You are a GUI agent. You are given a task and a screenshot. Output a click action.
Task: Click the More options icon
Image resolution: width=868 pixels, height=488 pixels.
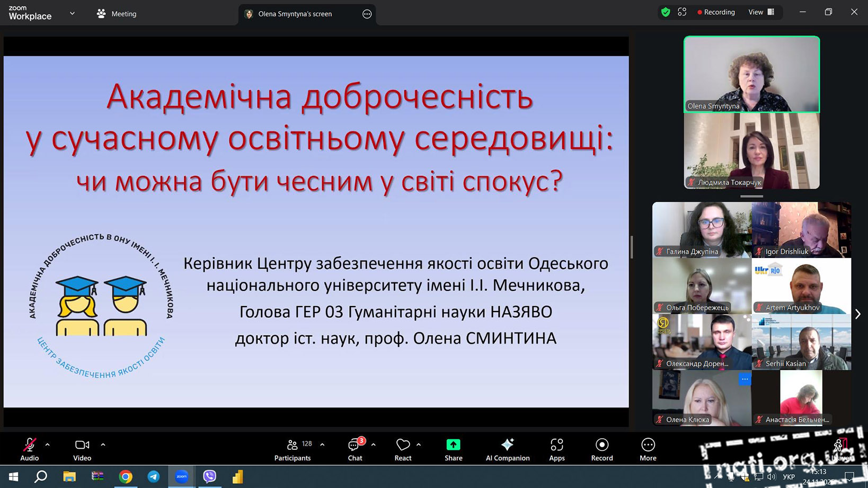pyautogui.click(x=648, y=449)
